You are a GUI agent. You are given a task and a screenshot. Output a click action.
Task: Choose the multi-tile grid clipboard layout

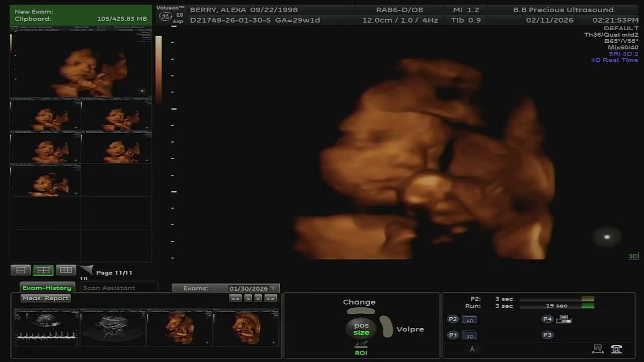tap(66, 270)
